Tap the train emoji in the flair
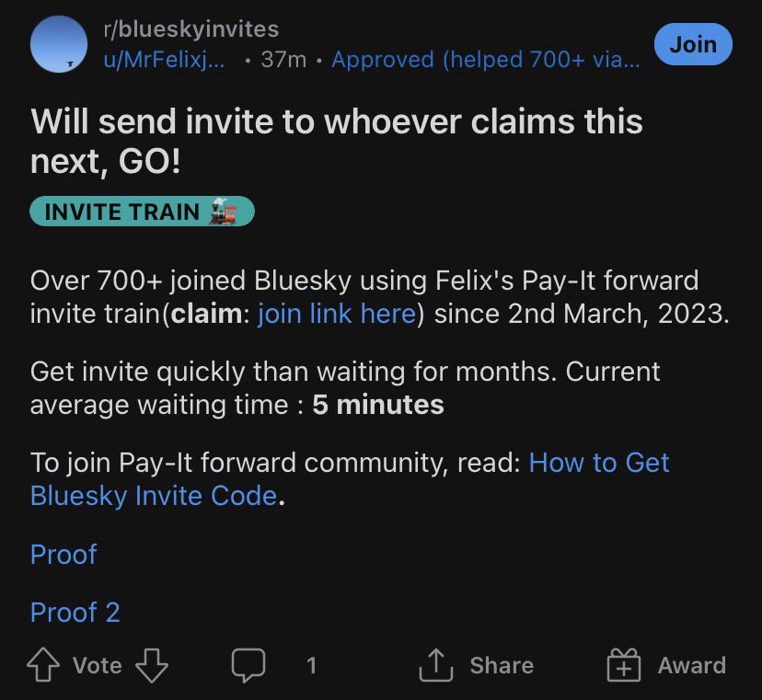 225,212
